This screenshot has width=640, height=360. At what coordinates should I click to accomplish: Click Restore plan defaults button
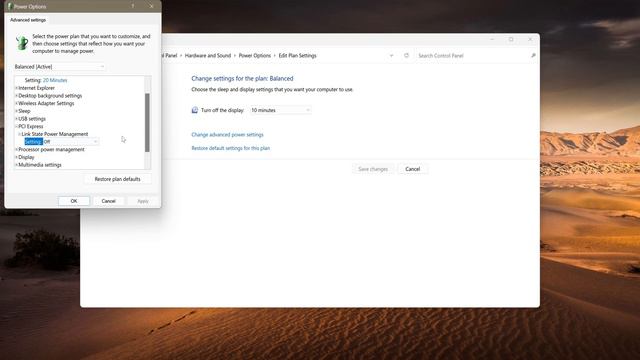[x=118, y=179]
